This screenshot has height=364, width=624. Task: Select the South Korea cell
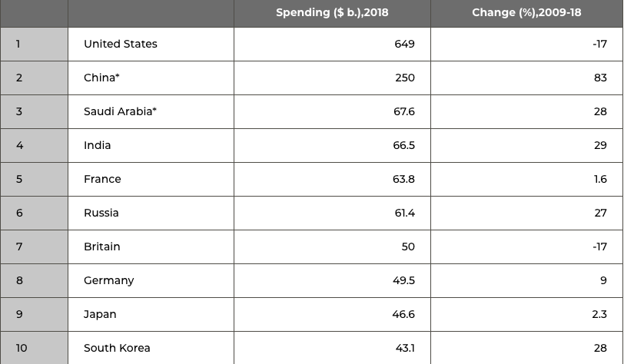click(x=117, y=348)
